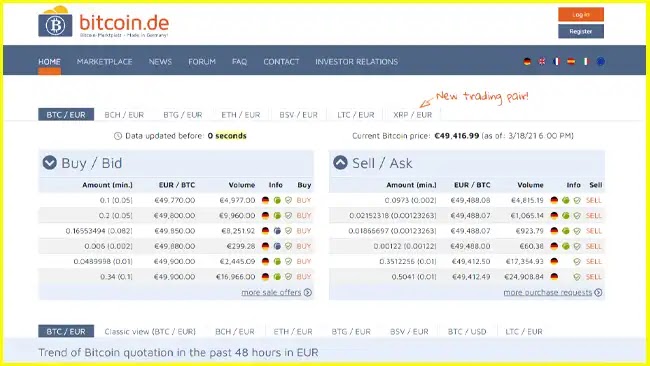650x366 pixels.
Task: Switch language with the UK flag
Action: [542, 61]
